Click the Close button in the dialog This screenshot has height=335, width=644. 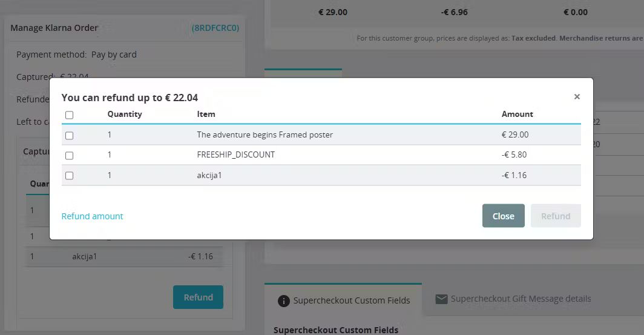click(503, 216)
